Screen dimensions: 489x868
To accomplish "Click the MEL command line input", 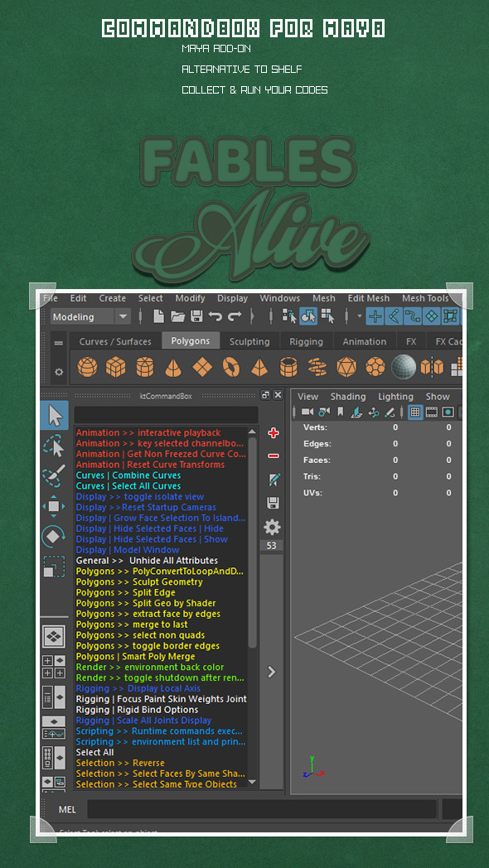I will click(x=262, y=809).
